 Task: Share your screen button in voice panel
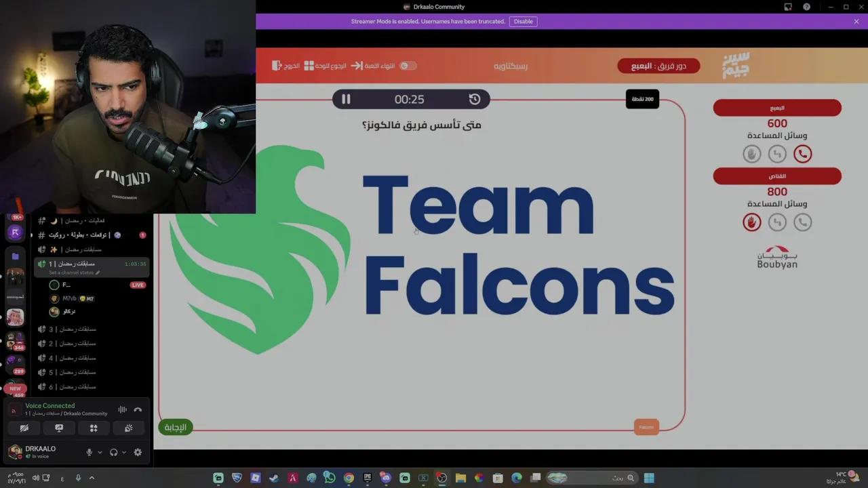tap(59, 428)
